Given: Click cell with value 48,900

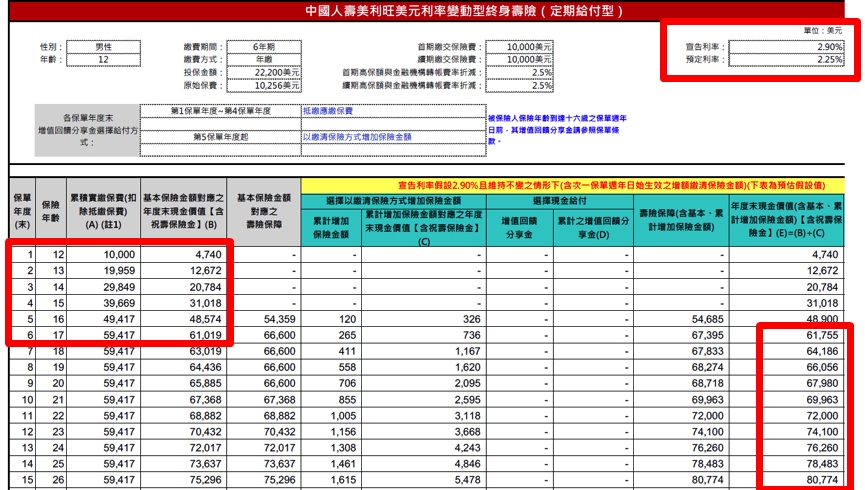Looking at the screenshot, I should tap(786, 319).
